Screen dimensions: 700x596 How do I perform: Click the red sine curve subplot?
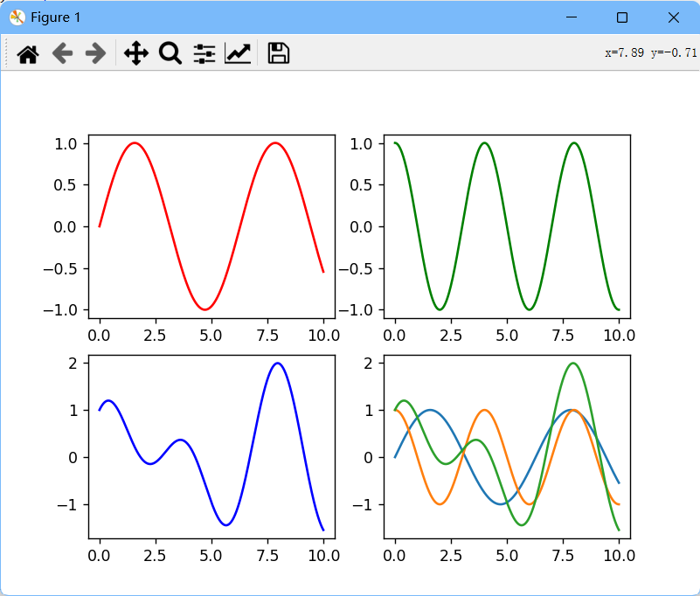click(211, 226)
